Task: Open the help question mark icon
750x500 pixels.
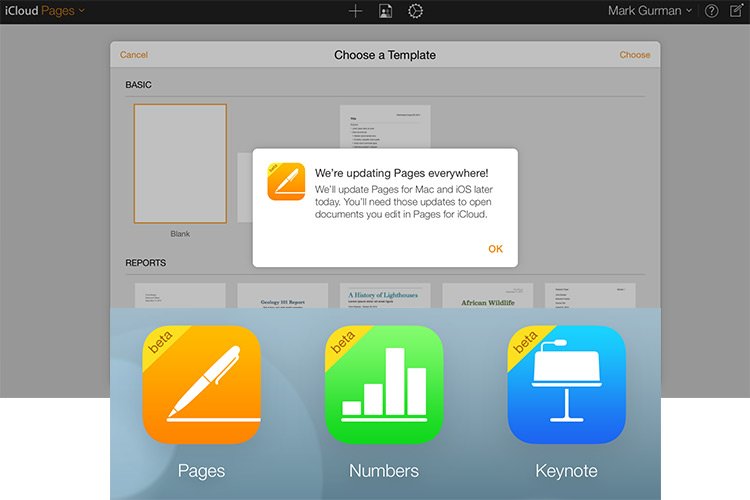Action: (x=711, y=11)
